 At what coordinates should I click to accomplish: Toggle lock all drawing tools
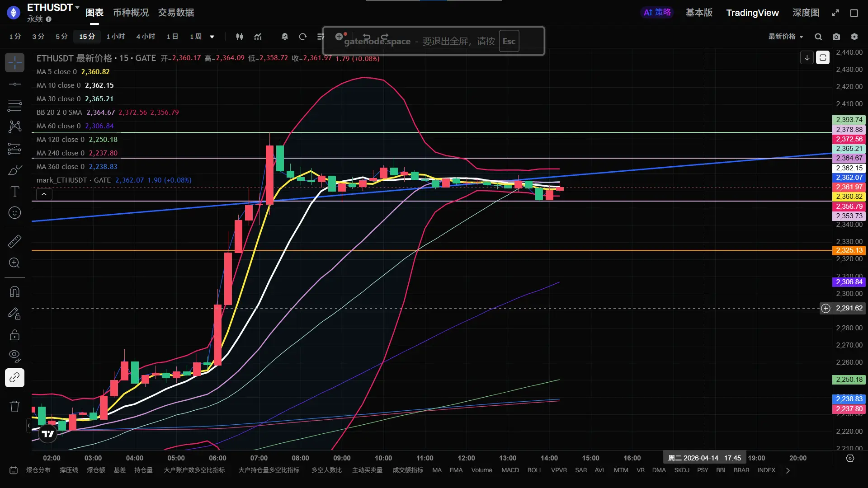pyautogui.click(x=14, y=335)
